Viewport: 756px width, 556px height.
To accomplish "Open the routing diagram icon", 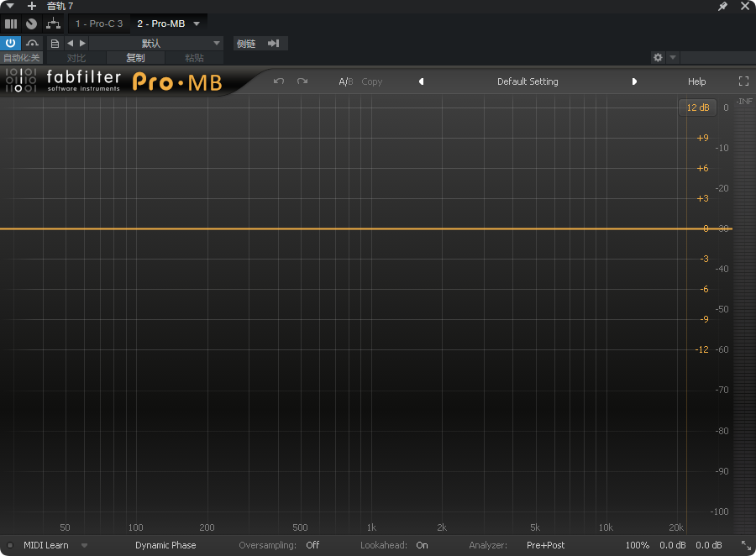I will [53, 24].
